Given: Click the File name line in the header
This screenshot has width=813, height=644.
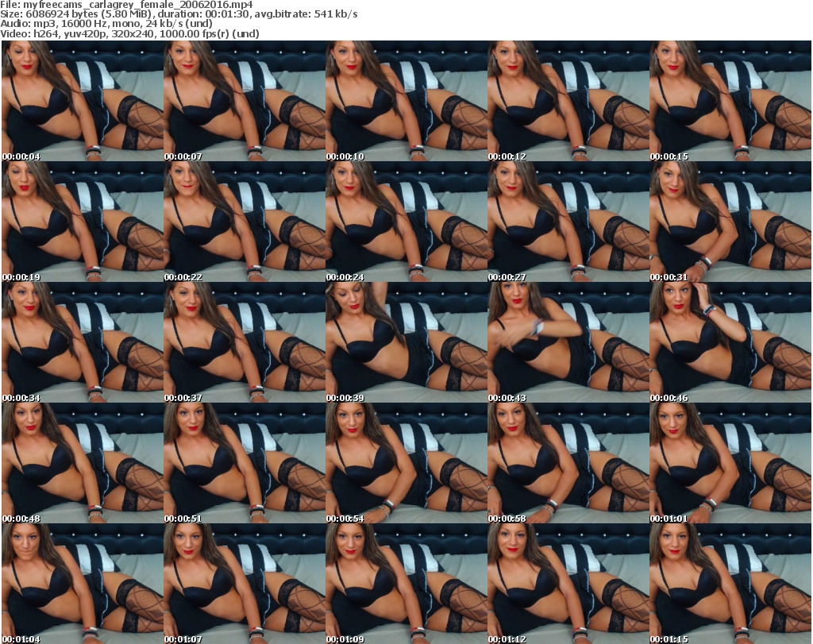Looking at the screenshot, I should [x=126, y=5].
